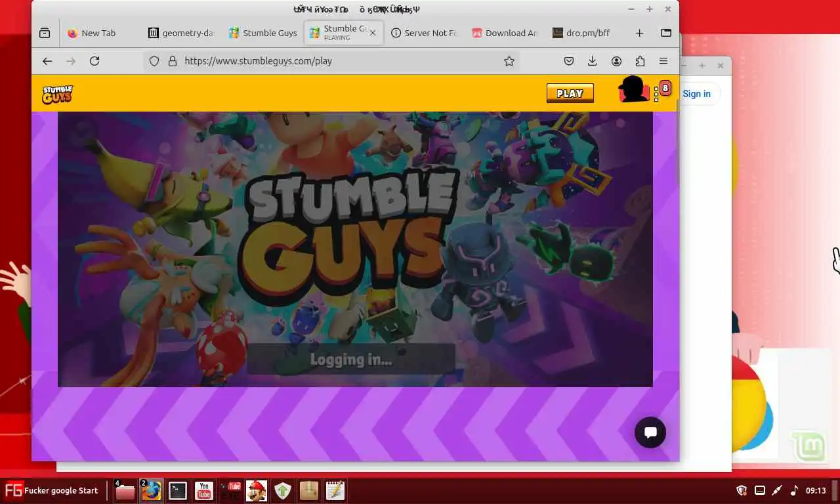Click the yellow PLAY button

coord(570,93)
